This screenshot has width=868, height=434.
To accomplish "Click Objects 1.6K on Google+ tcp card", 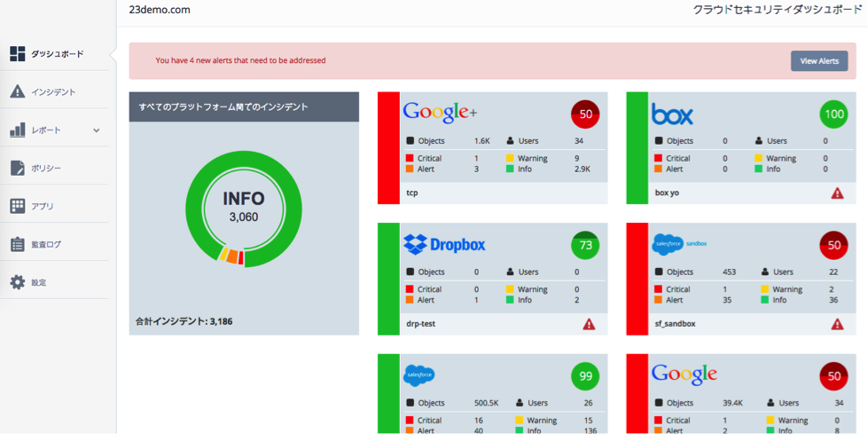I will [481, 141].
